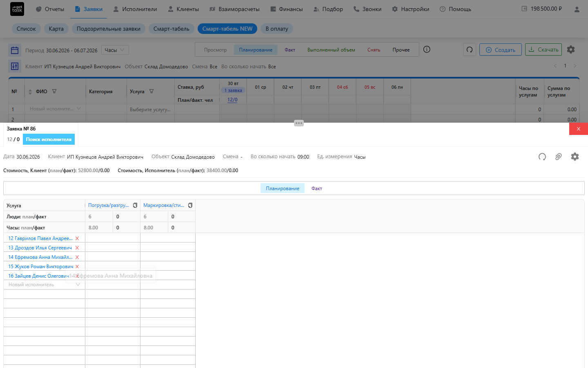This screenshot has width=588, height=368.
Task: Click the Поиск исполнителя button
Action: [x=49, y=139]
